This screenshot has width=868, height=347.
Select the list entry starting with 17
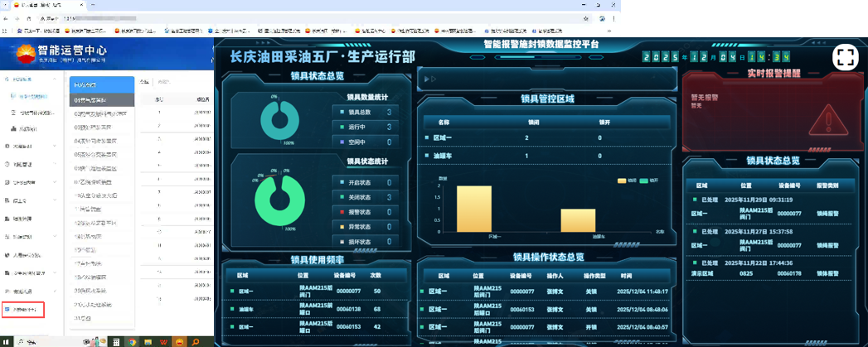(102, 263)
